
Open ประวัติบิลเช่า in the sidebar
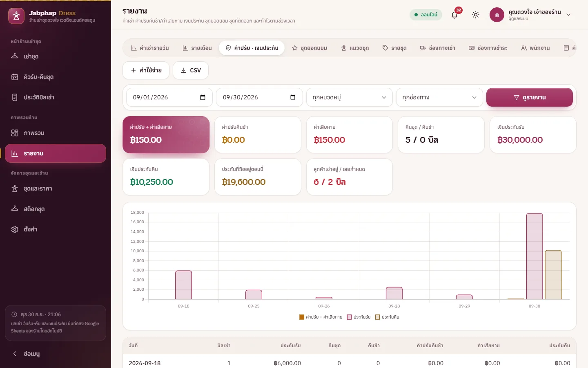(56, 97)
